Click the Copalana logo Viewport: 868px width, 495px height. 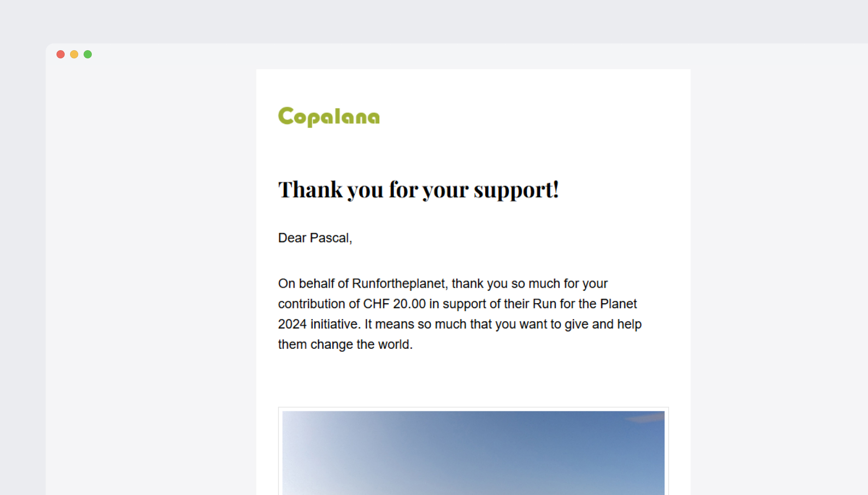point(329,116)
